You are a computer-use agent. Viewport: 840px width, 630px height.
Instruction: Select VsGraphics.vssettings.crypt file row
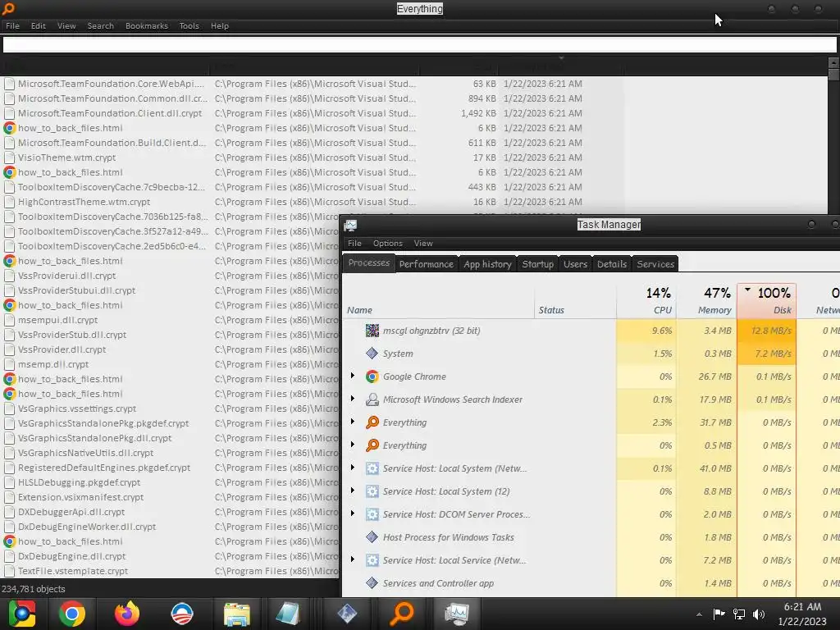point(312,409)
